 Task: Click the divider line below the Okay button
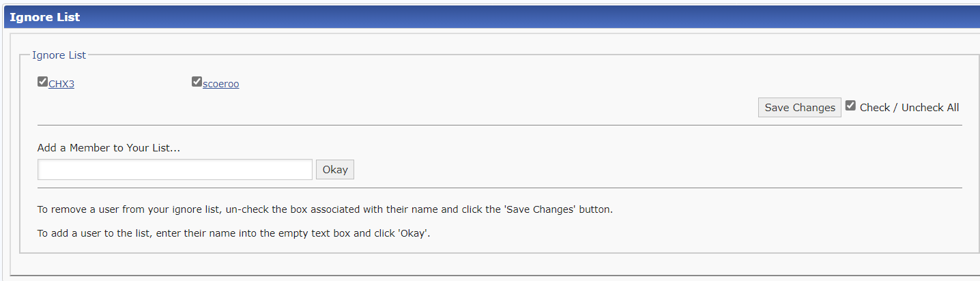click(500, 188)
